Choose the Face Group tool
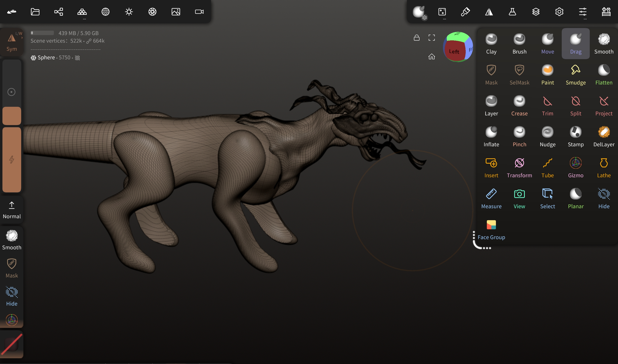This screenshot has width=618, height=364. [491, 229]
